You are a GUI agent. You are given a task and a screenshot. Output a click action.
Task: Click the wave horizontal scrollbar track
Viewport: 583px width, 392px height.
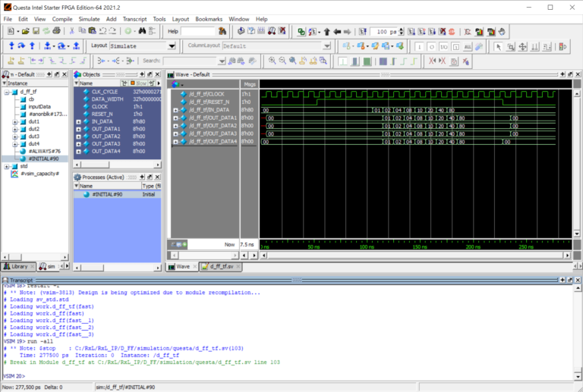(x=415, y=256)
